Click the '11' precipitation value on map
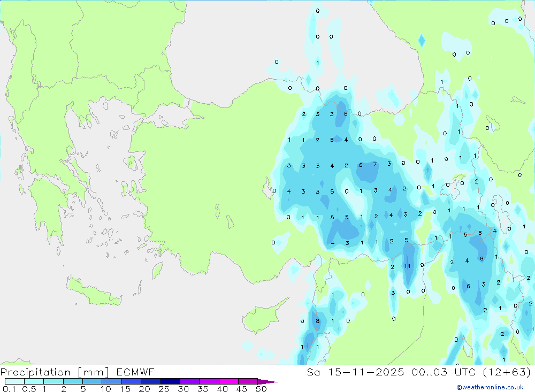535x392 pixels. pos(407,266)
